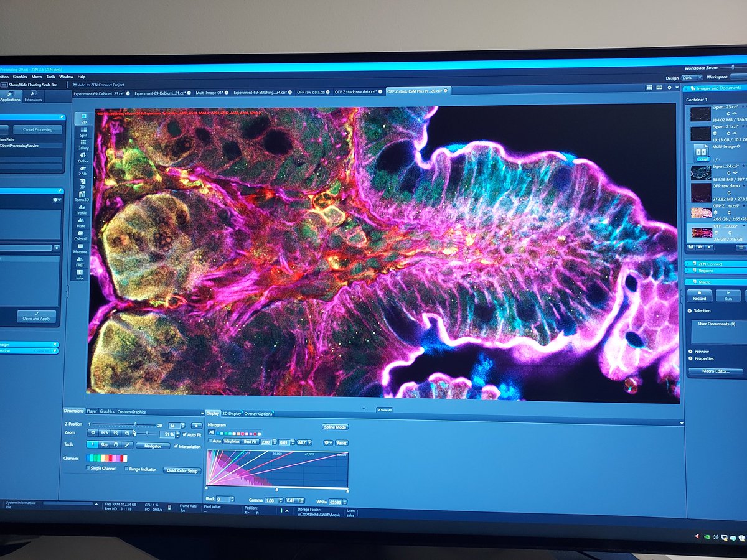Screen dimensions: 747x560
Task: Toggle the Interpolation checkbox
Action: pyautogui.click(x=188, y=446)
